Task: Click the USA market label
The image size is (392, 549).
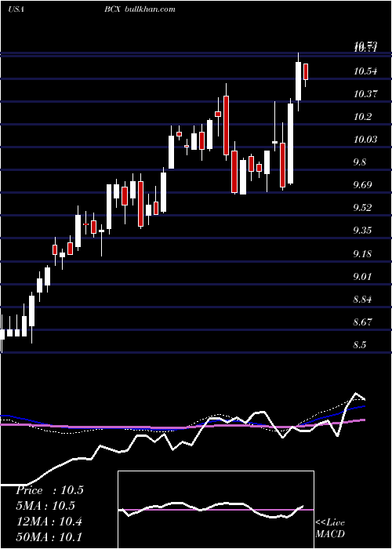Action: (x=16, y=9)
